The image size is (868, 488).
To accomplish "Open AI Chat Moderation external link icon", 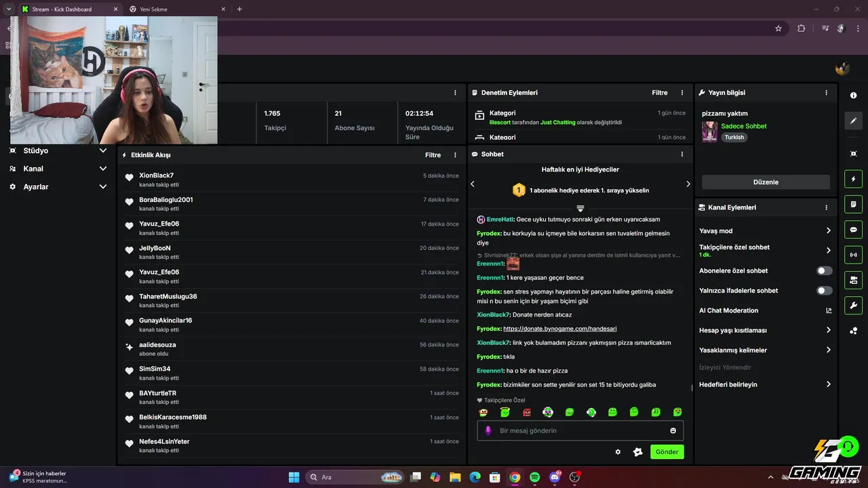I will point(828,310).
